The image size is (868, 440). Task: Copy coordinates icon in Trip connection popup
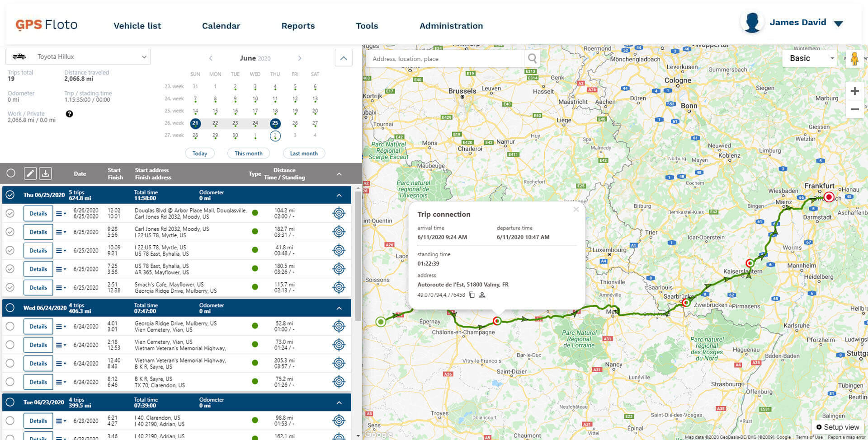(x=472, y=295)
